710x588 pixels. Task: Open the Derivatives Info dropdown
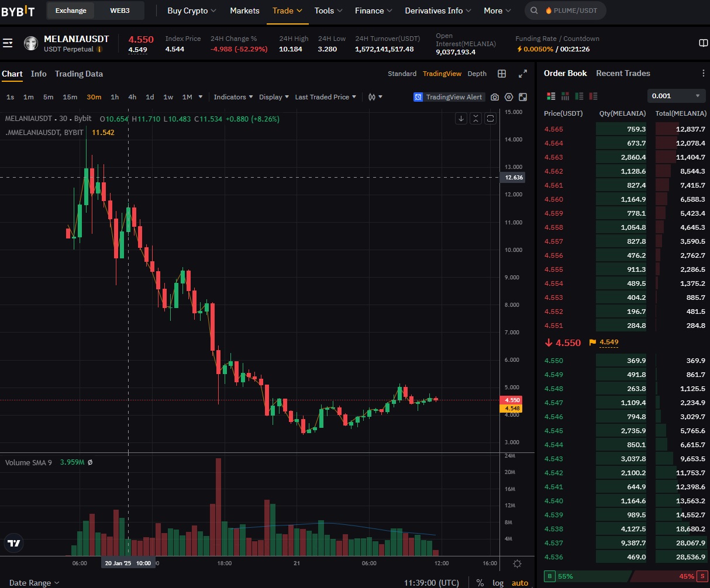pyautogui.click(x=438, y=11)
